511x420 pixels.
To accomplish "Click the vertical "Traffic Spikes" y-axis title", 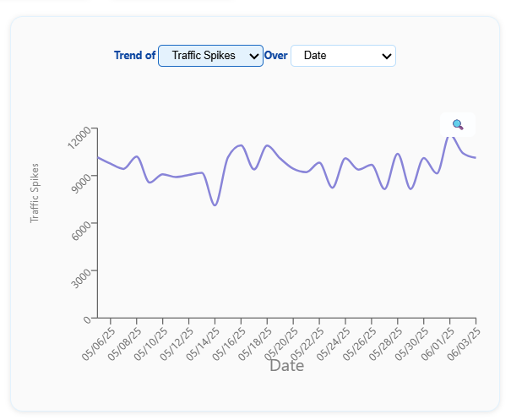I will [x=35, y=193].
